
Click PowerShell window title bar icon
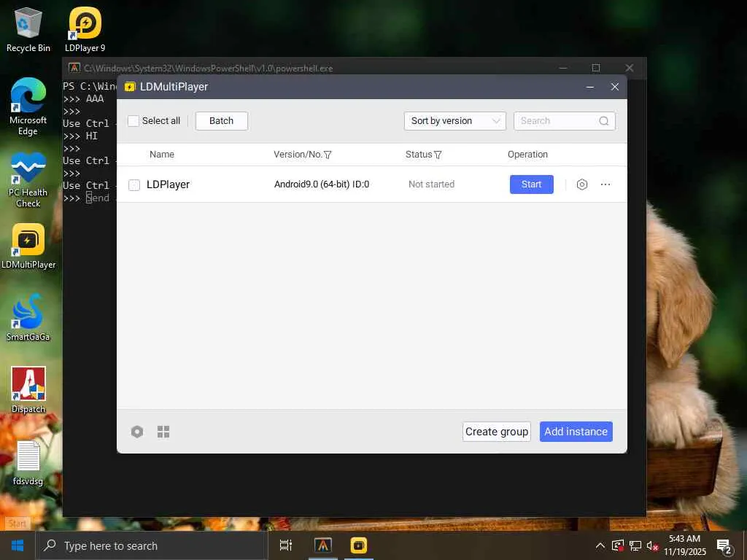[x=74, y=68]
